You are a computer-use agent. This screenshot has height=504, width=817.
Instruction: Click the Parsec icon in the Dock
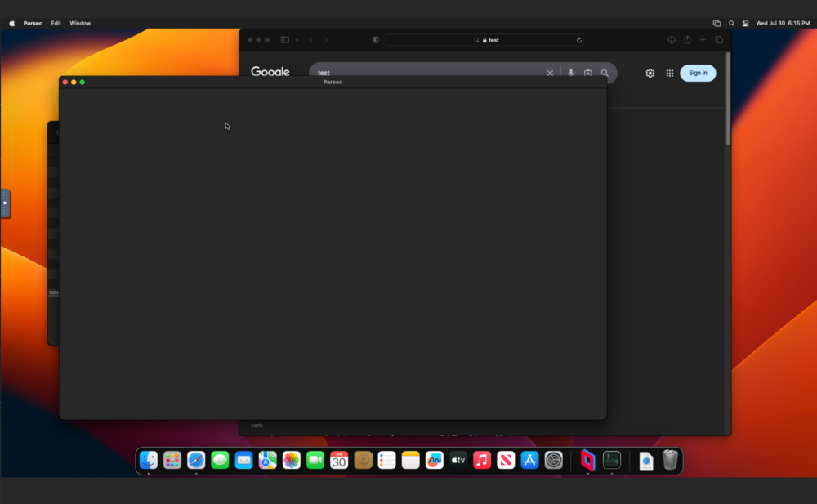pos(587,460)
